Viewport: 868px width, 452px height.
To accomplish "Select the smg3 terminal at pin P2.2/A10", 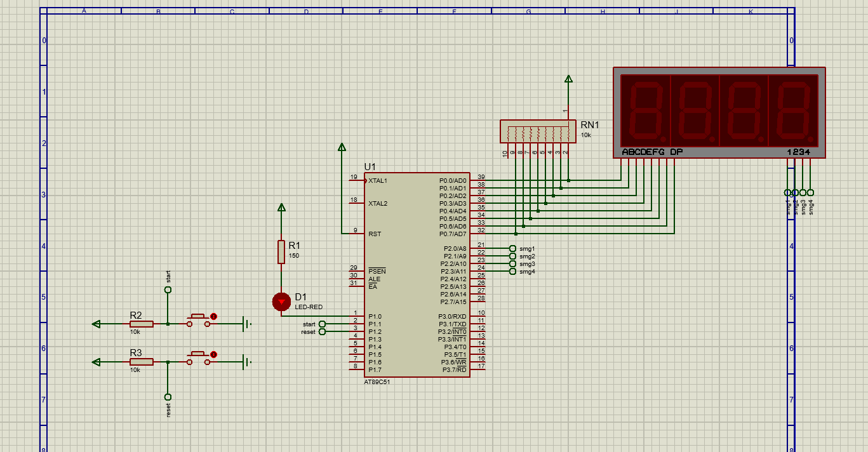I will tap(512, 263).
